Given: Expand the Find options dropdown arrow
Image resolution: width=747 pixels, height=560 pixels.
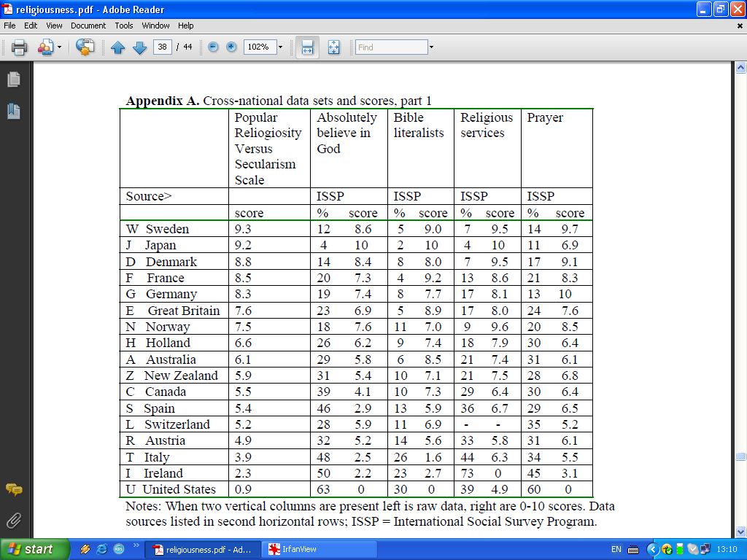Looking at the screenshot, I should [x=431, y=47].
